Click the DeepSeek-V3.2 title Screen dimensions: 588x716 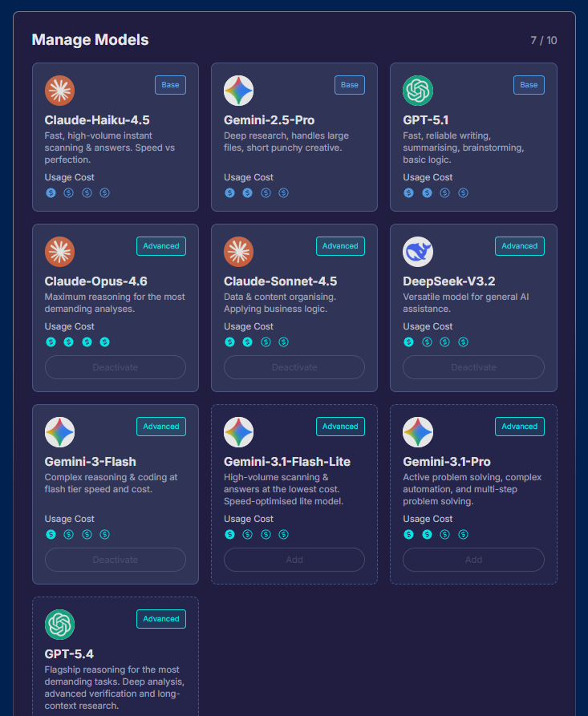tap(449, 281)
